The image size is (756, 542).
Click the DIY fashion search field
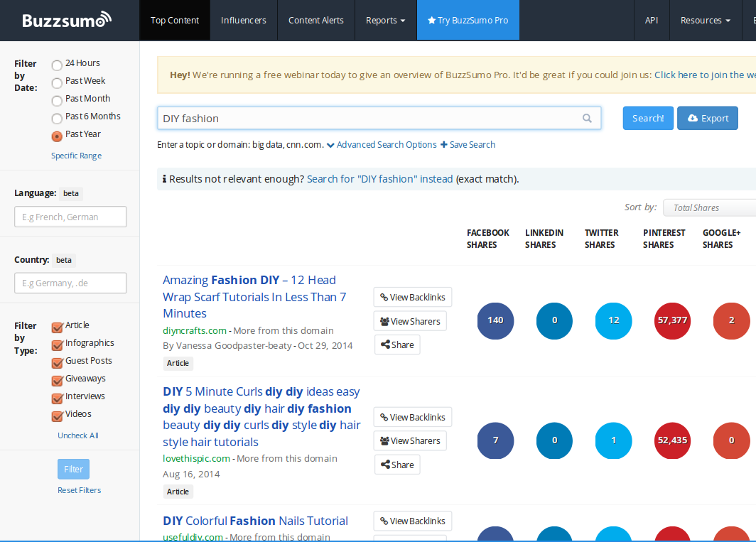379,118
